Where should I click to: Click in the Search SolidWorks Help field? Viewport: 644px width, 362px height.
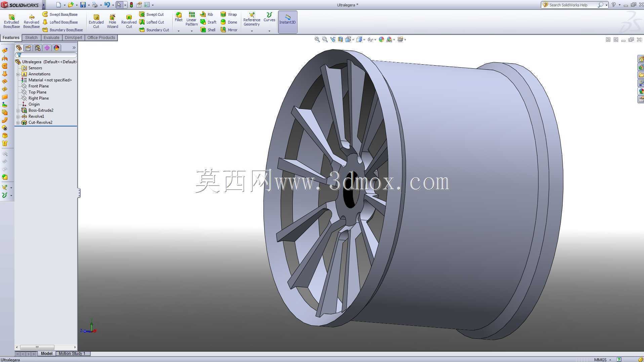click(x=572, y=5)
